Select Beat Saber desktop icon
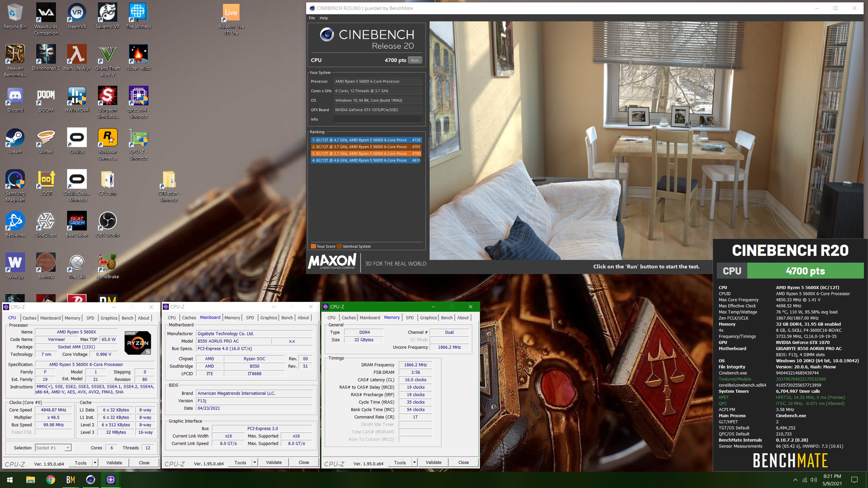Screen dimensions: 868x488 pos(77,225)
